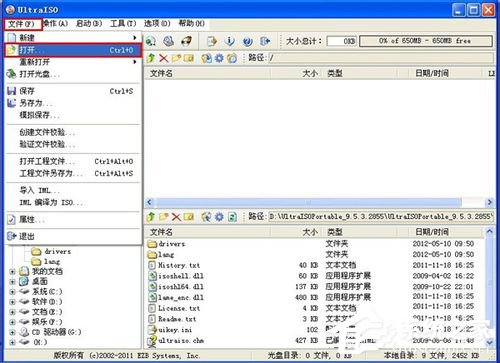
Task: Select 打开工程文件... menu entry
Action: click(x=73, y=161)
